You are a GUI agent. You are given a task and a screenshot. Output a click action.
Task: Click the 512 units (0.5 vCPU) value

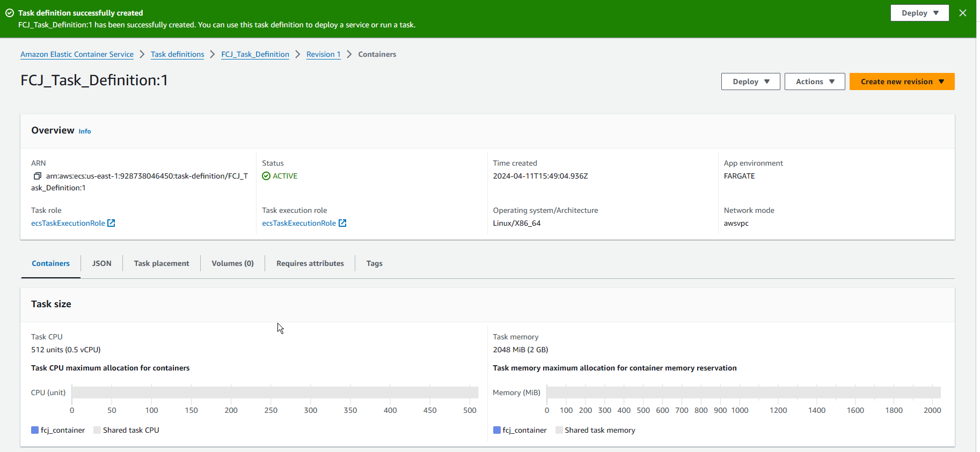point(66,350)
